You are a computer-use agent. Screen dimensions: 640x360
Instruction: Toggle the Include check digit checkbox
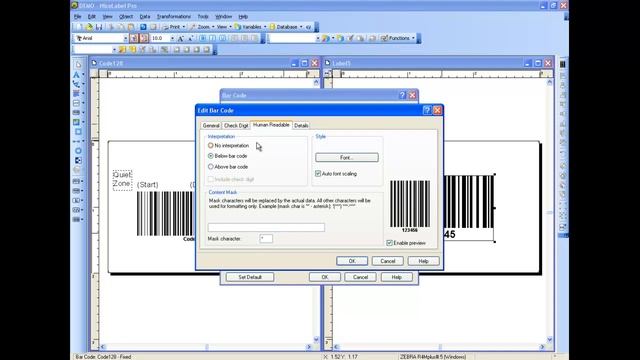click(x=211, y=179)
